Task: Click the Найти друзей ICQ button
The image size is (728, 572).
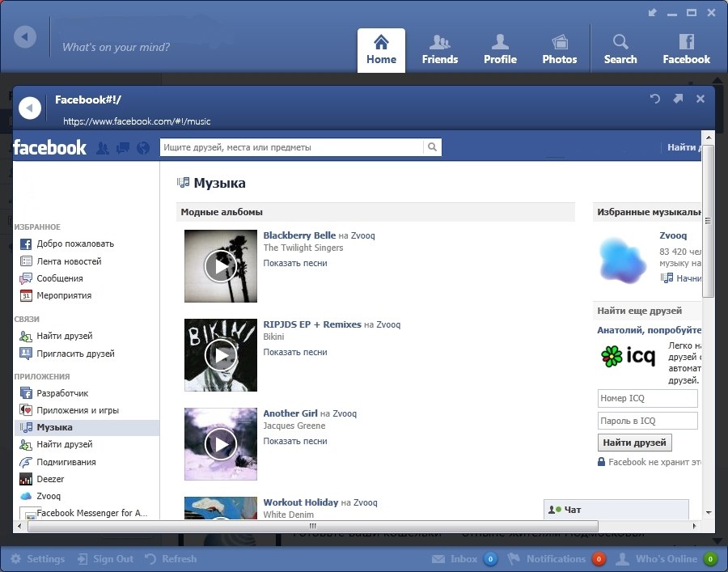Action: (x=635, y=443)
